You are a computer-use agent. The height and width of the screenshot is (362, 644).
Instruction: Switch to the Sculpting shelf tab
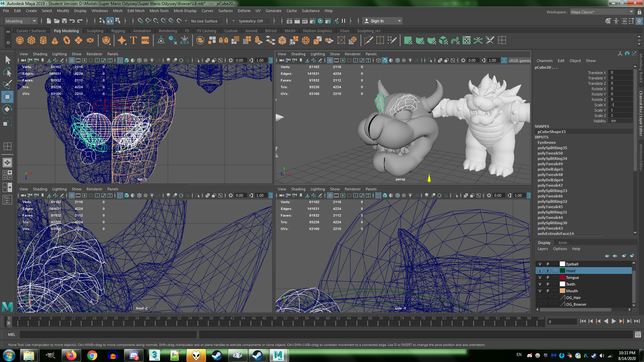point(95,31)
